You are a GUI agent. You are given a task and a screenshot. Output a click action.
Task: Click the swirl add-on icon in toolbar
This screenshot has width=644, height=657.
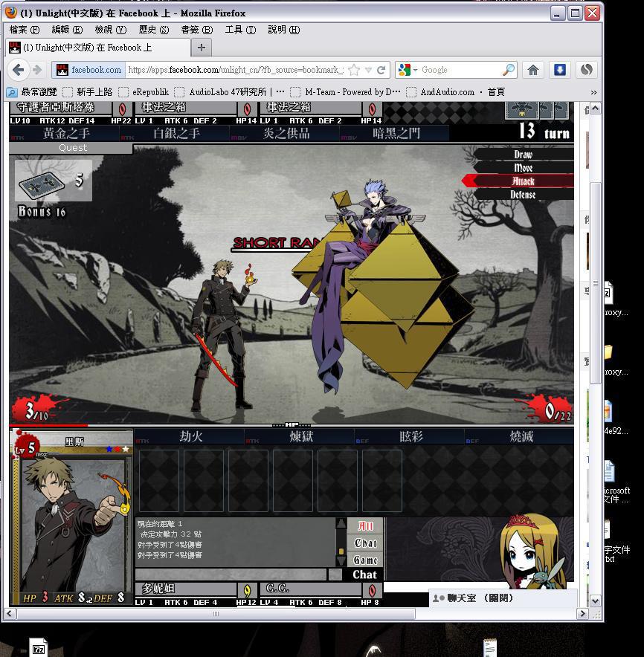(587, 70)
